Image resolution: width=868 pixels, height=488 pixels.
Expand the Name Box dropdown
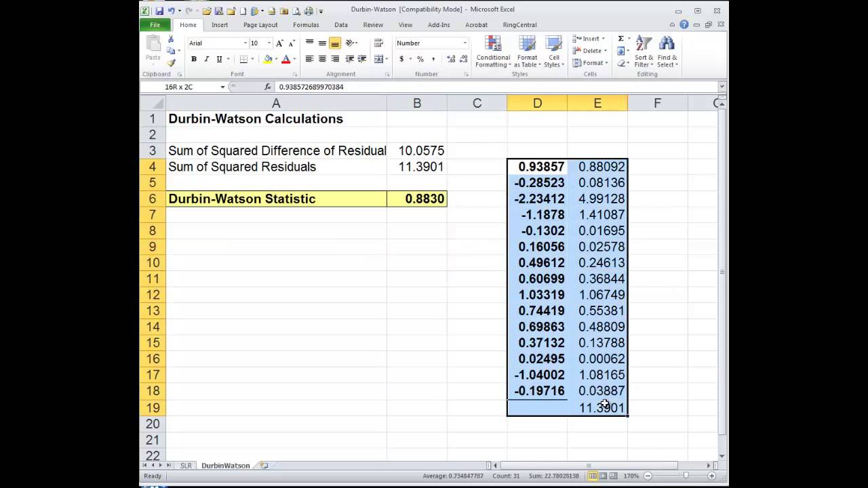coord(222,87)
